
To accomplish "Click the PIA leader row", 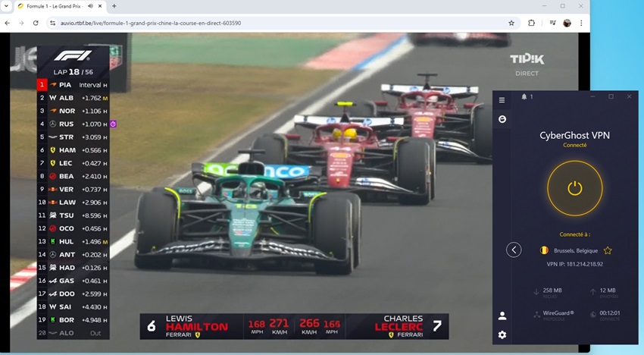I will click(x=73, y=85).
